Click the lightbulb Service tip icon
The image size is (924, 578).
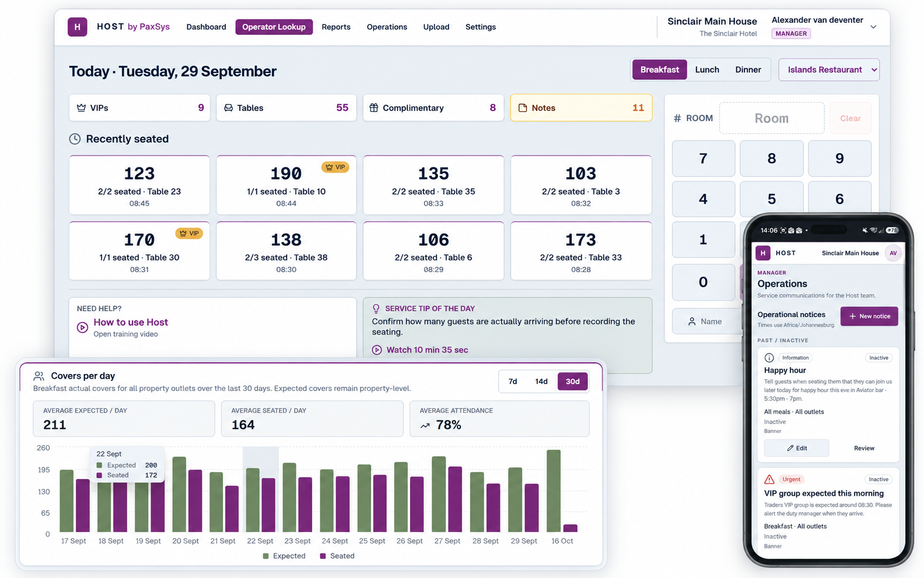click(376, 309)
